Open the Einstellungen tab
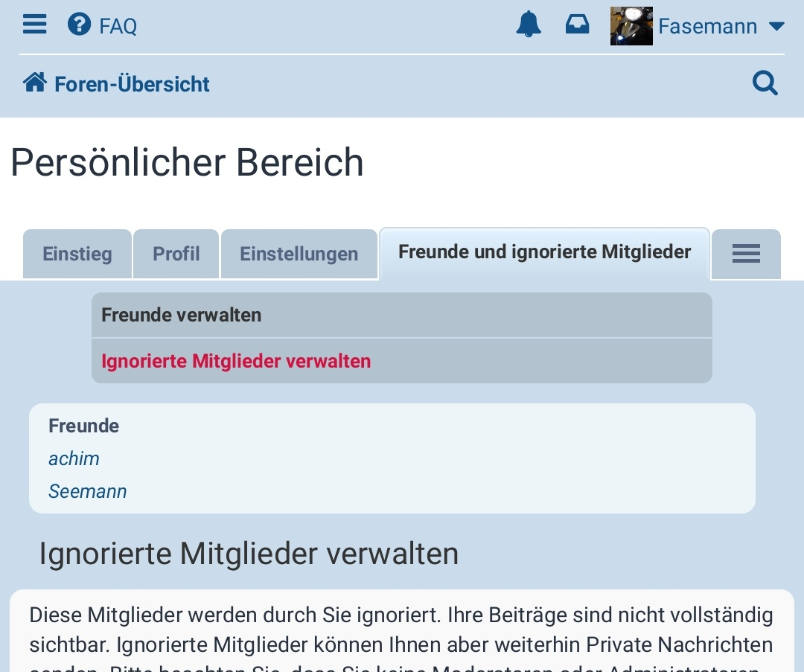804x672 pixels. pyautogui.click(x=299, y=254)
